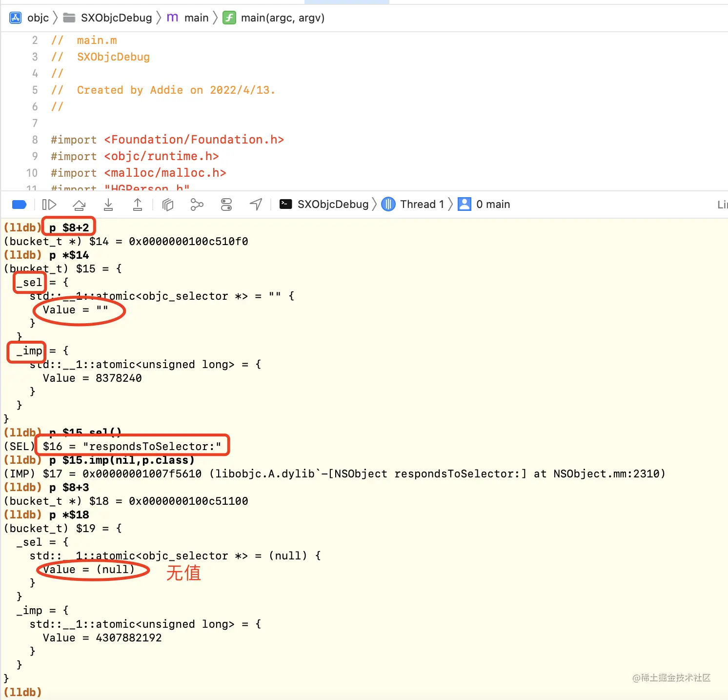Click the line 5 gutter number
The image size is (728, 700).
pos(35,90)
